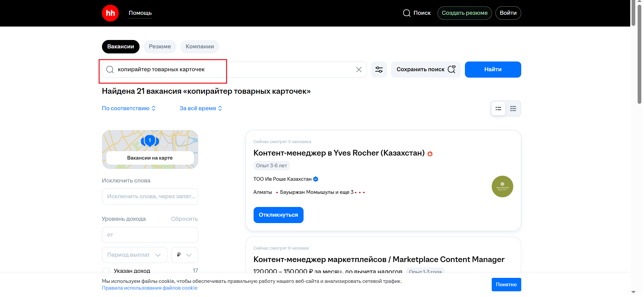Click verified badge next to ТОО Ив Роше
The height and width of the screenshot is (297, 644).
pos(316,179)
